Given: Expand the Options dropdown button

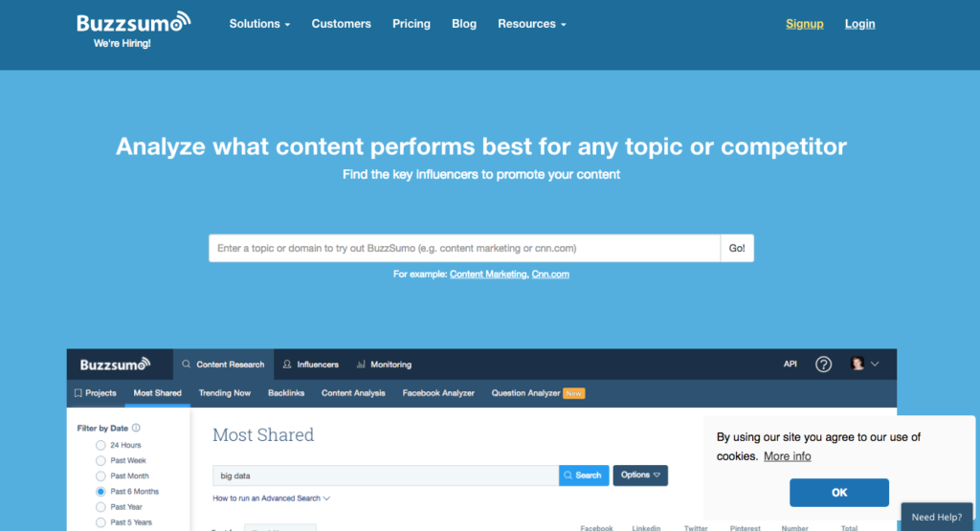Looking at the screenshot, I should [640, 476].
